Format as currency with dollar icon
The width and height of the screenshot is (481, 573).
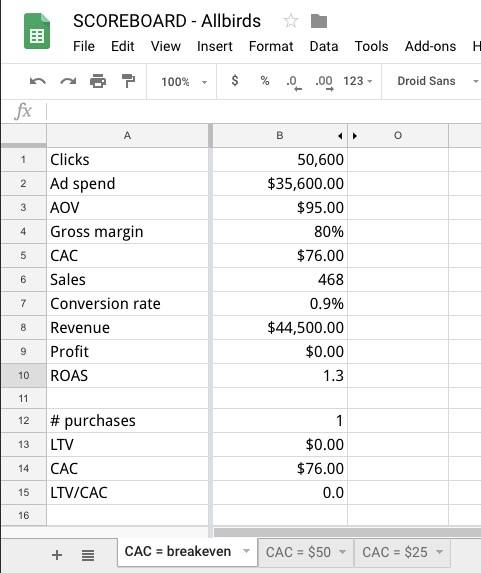pyautogui.click(x=235, y=80)
